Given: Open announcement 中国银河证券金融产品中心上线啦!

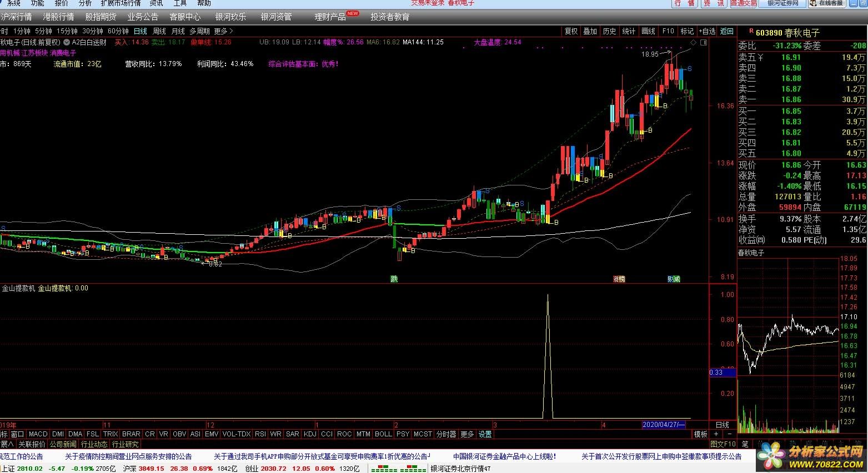Looking at the screenshot, I should tap(504, 456).
